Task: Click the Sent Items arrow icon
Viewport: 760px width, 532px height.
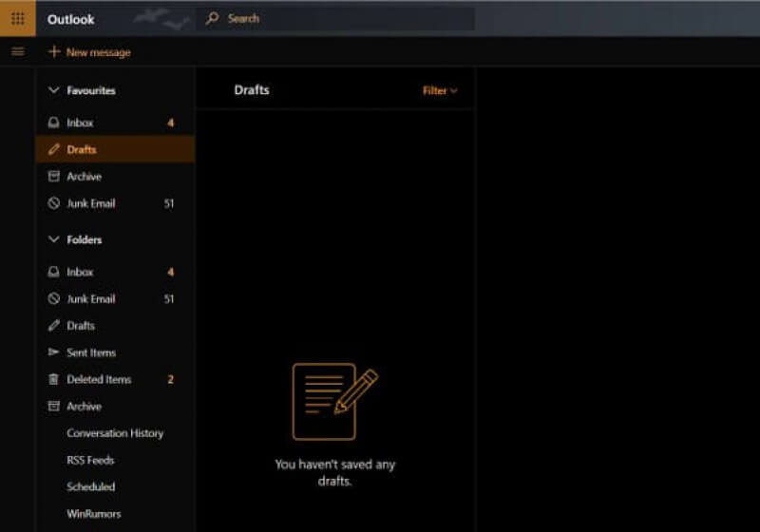Action: coord(54,352)
